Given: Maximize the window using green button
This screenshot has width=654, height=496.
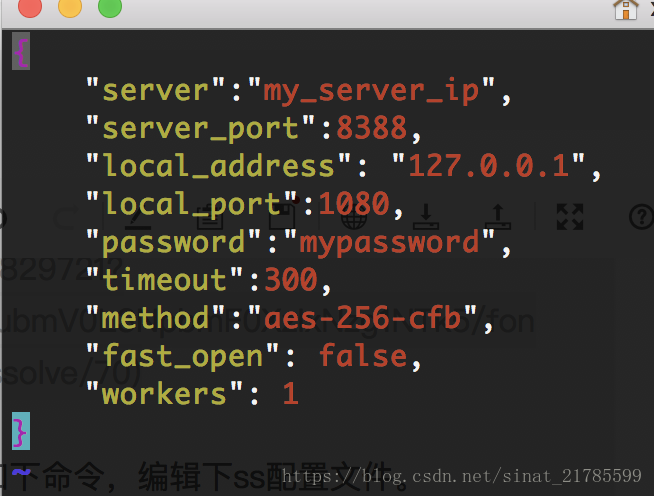Looking at the screenshot, I should click(x=109, y=7).
